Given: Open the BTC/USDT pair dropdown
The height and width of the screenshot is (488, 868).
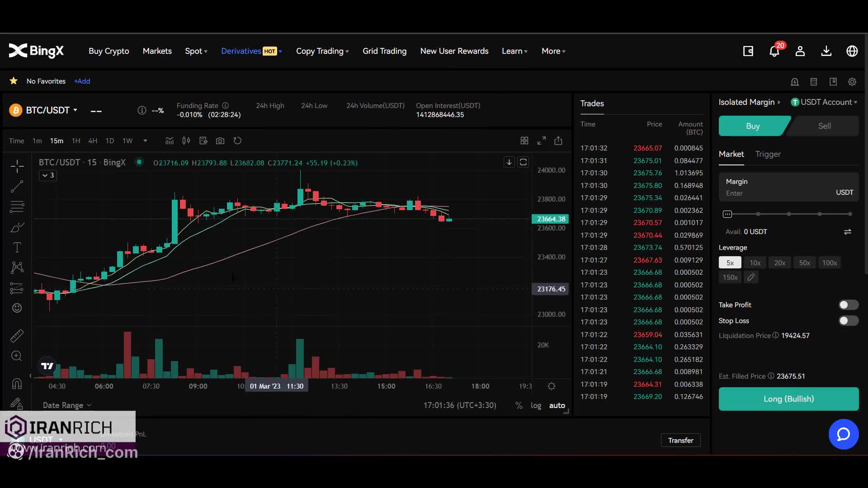Looking at the screenshot, I should tap(51, 110).
